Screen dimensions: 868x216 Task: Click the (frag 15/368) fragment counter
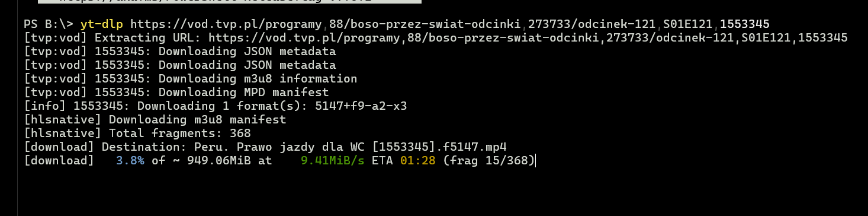point(488,160)
